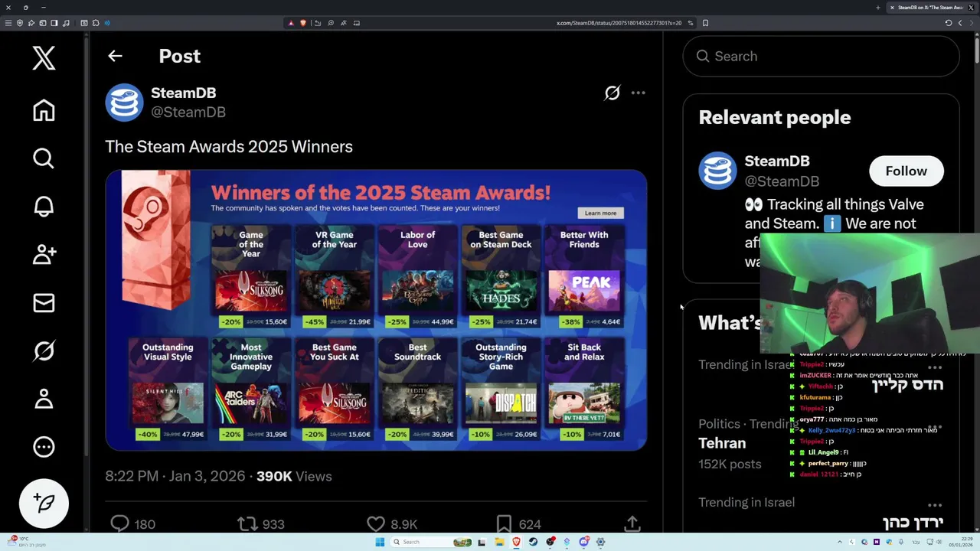The image size is (980, 551).
Task: Follow SteamDB in Relevant people
Action: (906, 171)
